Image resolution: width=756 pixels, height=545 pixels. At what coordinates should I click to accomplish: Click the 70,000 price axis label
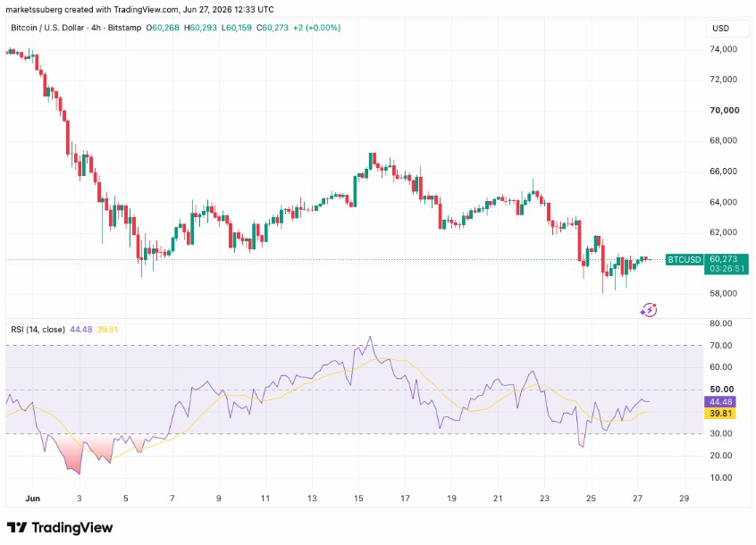point(724,111)
